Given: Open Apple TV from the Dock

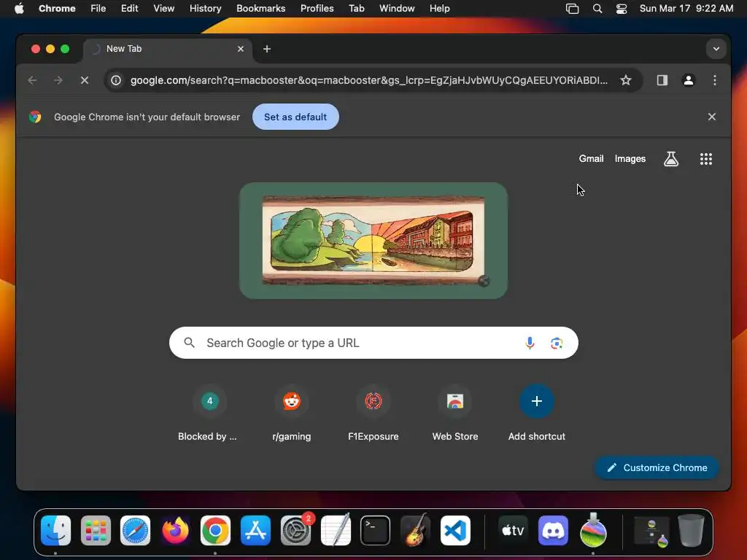Looking at the screenshot, I should point(513,530).
